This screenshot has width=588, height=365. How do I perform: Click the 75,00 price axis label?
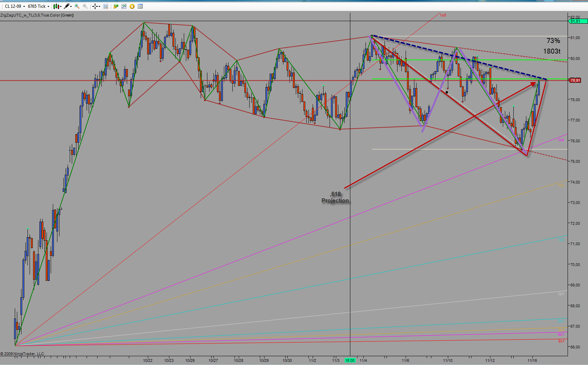click(575, 161)
